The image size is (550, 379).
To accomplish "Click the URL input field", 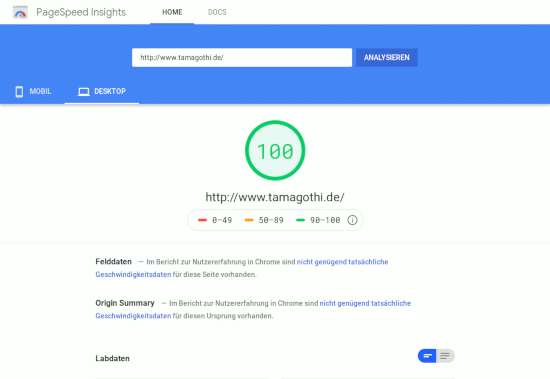I will pyautogui.click(x=242, y=58).
